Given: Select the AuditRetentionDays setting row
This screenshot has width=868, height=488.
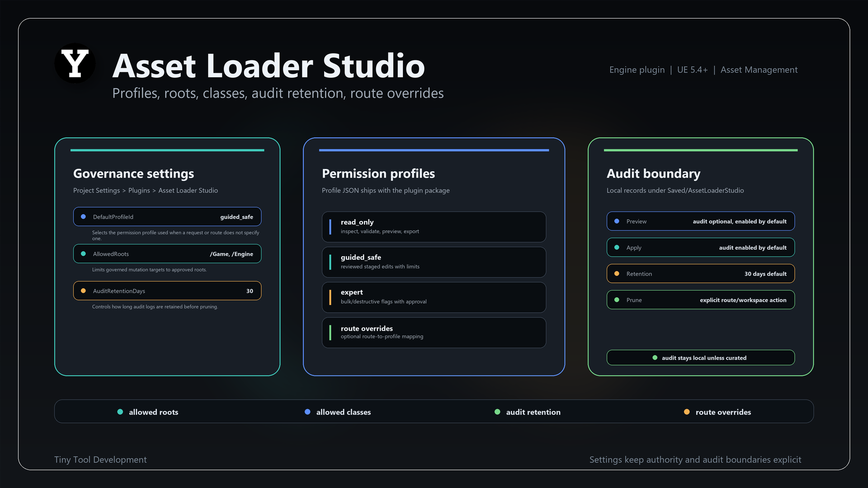Looking at the screenshot, I should [167, 291].
